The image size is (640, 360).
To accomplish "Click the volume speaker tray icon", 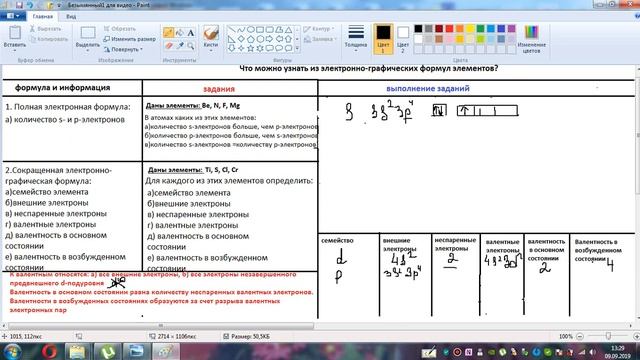I will point(593,352).
